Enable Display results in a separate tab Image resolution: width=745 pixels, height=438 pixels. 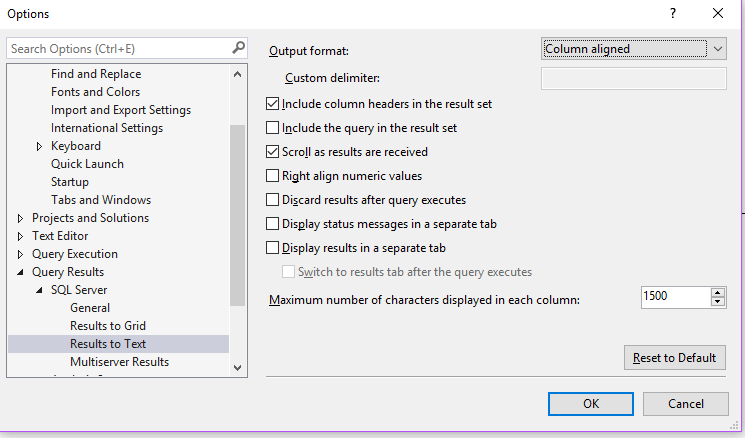(x=273, y=248)
